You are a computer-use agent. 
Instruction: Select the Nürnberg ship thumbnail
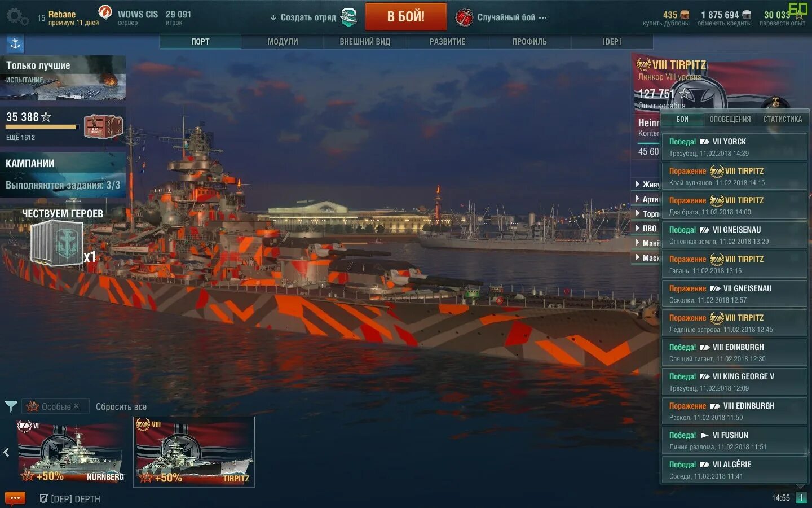70,452
